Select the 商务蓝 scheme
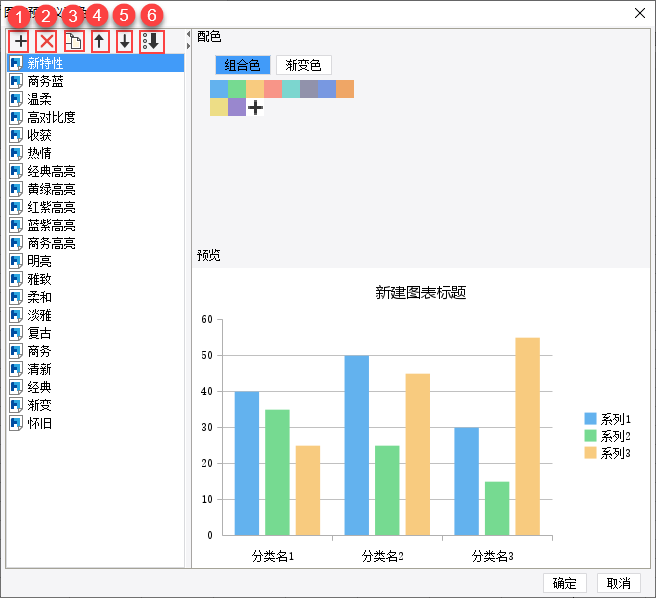Image resolution: width=656 pixels, height=598 pixels. 96,81
